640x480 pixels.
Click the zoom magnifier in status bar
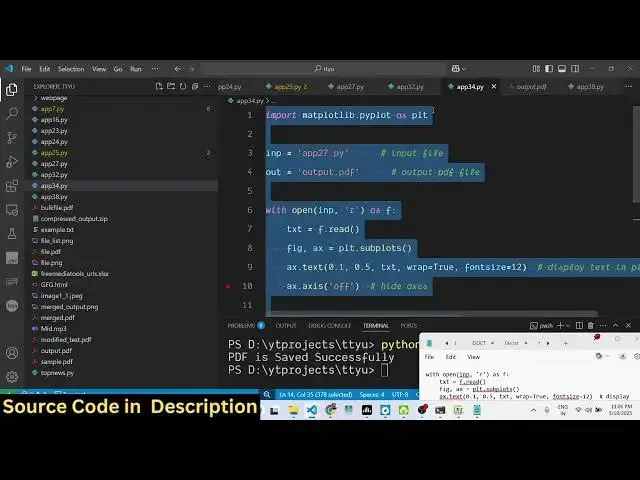(267, 394)
